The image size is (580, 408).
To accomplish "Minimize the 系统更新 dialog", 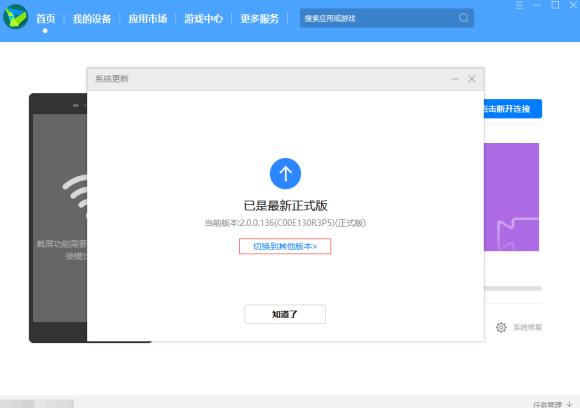I will click(455, 79).
